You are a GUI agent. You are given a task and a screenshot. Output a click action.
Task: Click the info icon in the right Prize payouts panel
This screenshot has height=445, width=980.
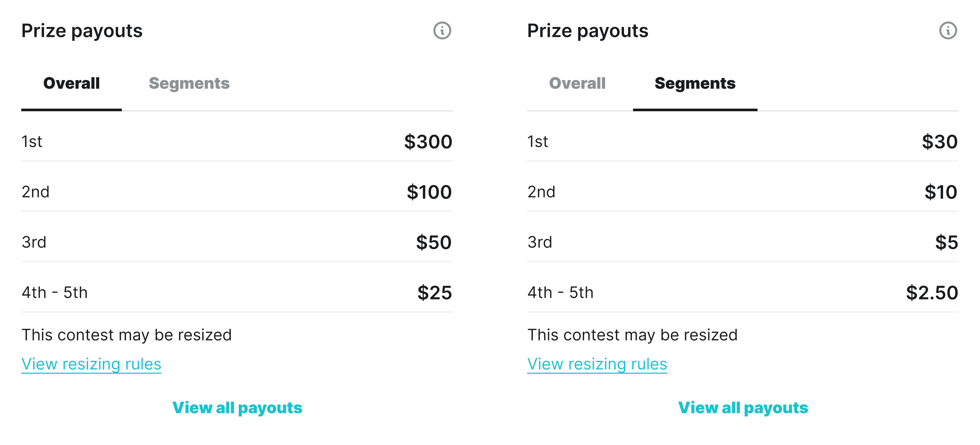948,31
